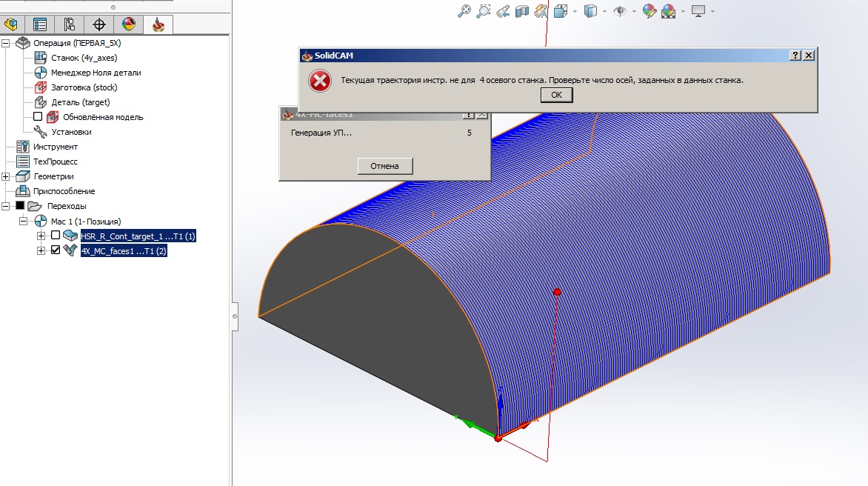
Task: Open the FeatureManager design tree tab
Action: [11, 24]
